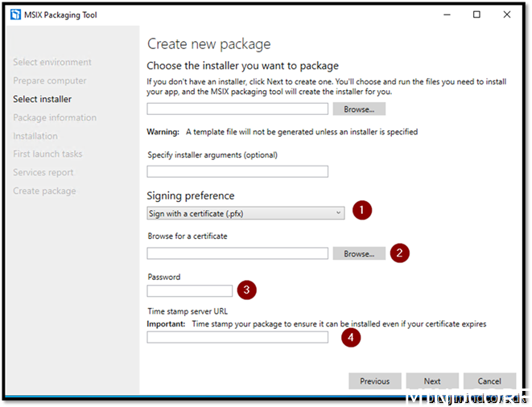Click the installer arguments text box

[x=237, y=171]
